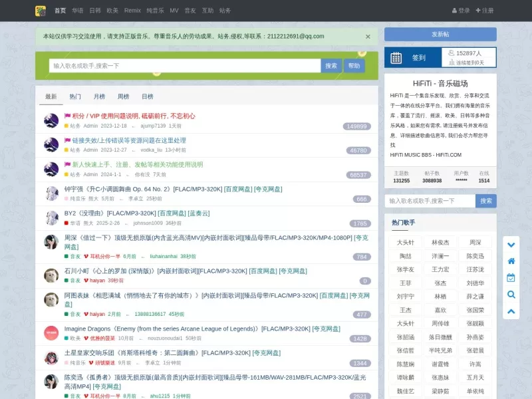
Task: Click the floating home icon
Action: [x=511, y=261]
